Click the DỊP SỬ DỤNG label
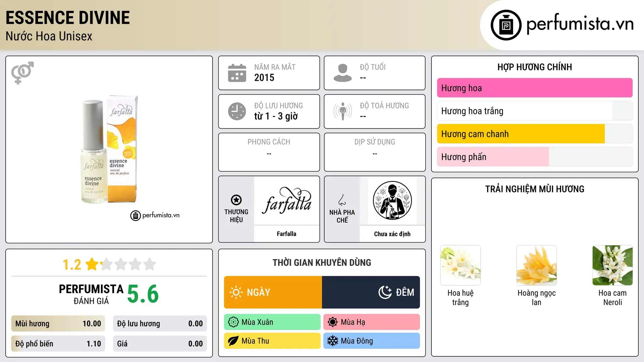This screenshot has height=362, width=644. pyautogui.click(x=375, y=142)
